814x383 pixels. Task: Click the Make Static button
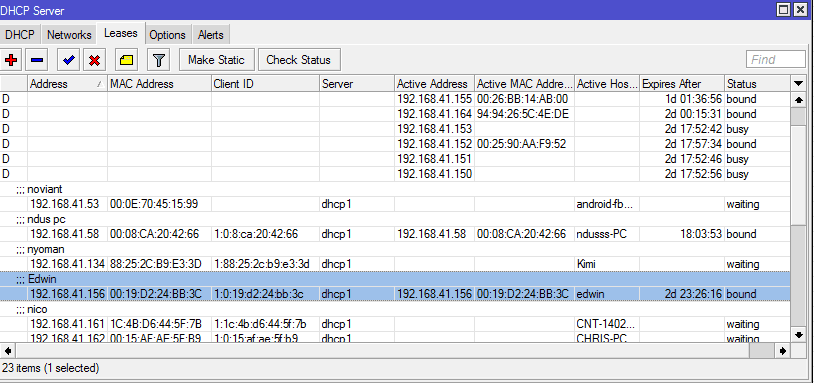(216, 60)
